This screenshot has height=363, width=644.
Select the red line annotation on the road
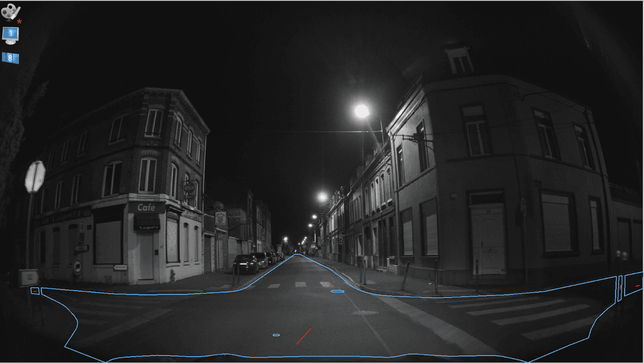(x=304, y=337)
